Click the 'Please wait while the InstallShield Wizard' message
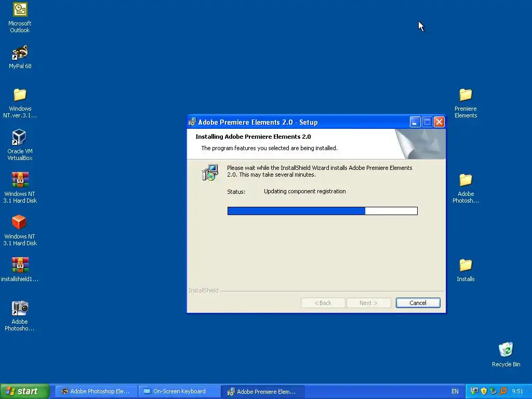The width and height of the screenshot is (532, 399). point(320,171)
